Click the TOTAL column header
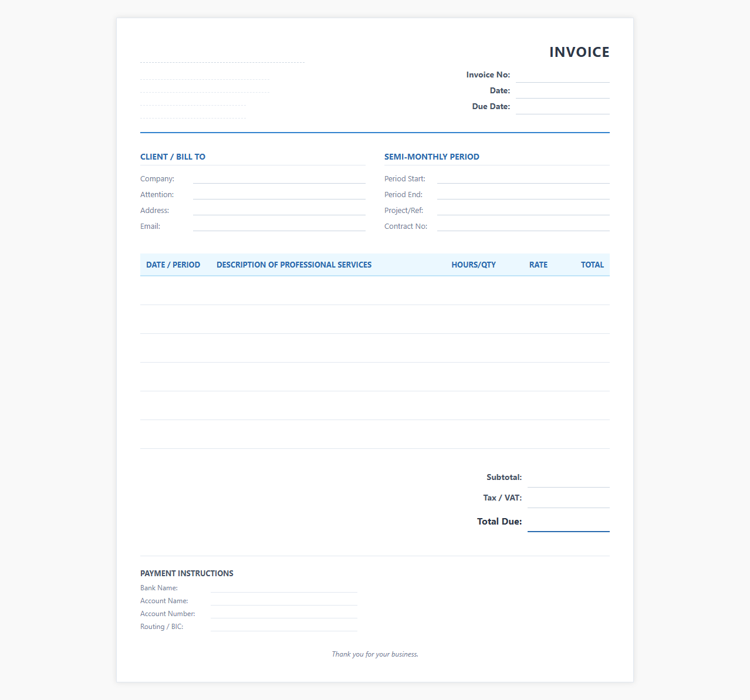 (x=592, y=265)
